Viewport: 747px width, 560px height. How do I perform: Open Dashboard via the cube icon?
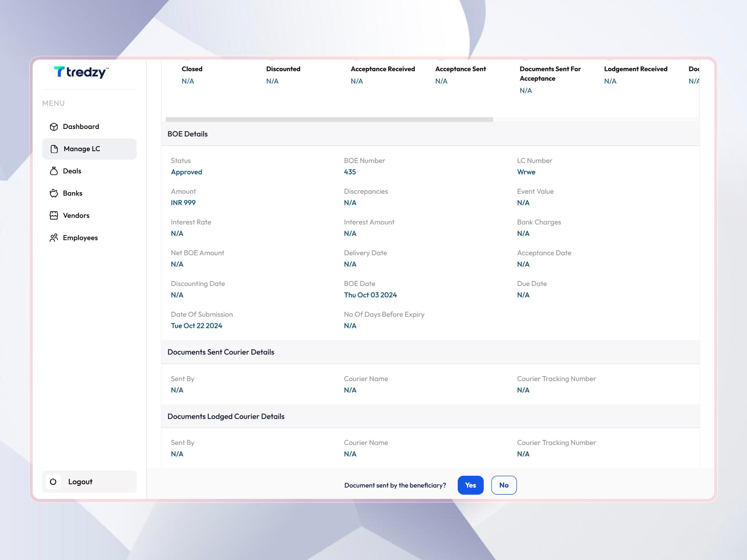(54, 126)
